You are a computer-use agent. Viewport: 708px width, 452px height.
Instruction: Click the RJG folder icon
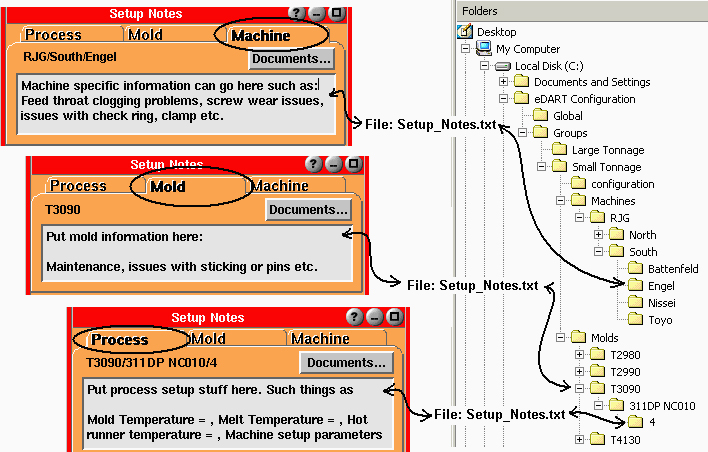coord(597,218)
